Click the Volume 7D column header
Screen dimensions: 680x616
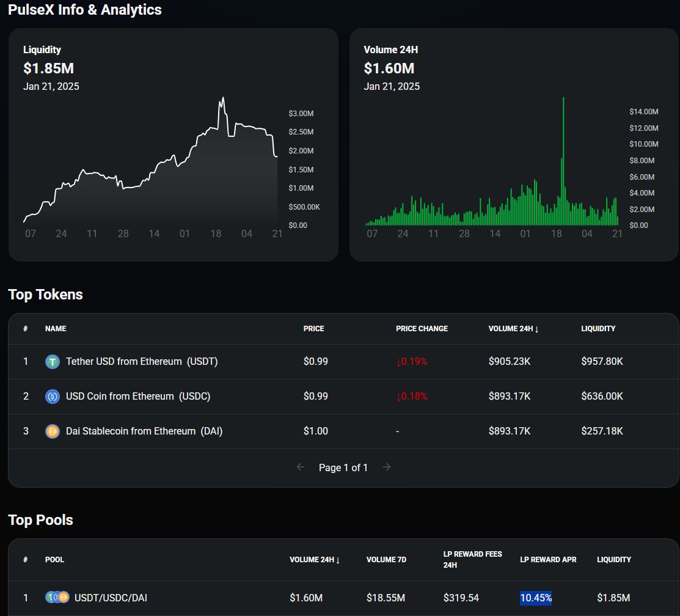click(x=386, y=559)
